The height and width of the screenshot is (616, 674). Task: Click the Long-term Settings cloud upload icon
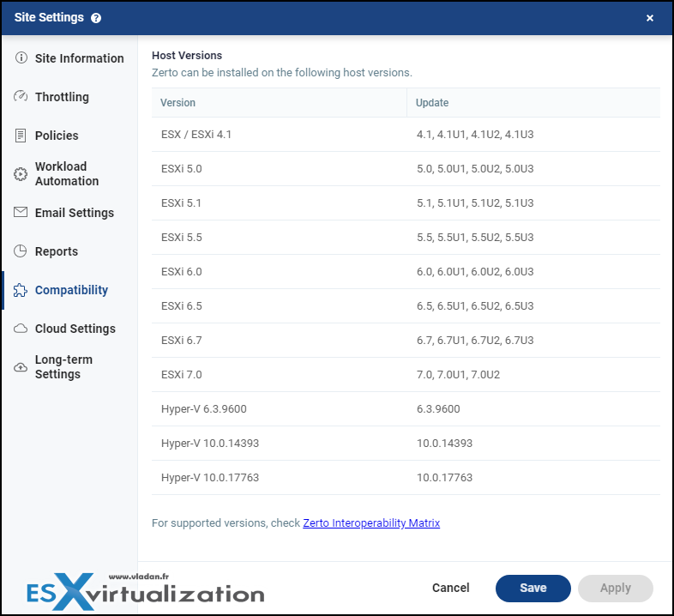pyautogui.click(x=21, y=367)
